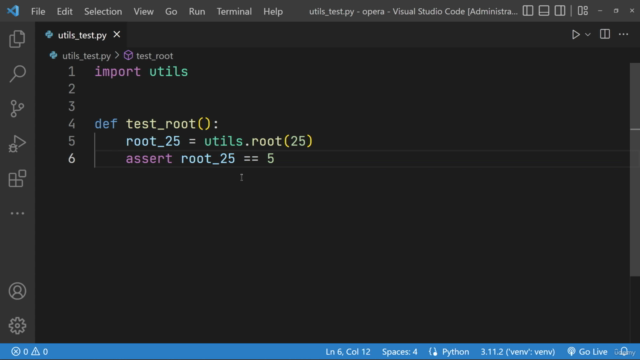Show additional views ellipsis in activity bar
Viewport: 640px width, 360px height.
pos(17,213)
